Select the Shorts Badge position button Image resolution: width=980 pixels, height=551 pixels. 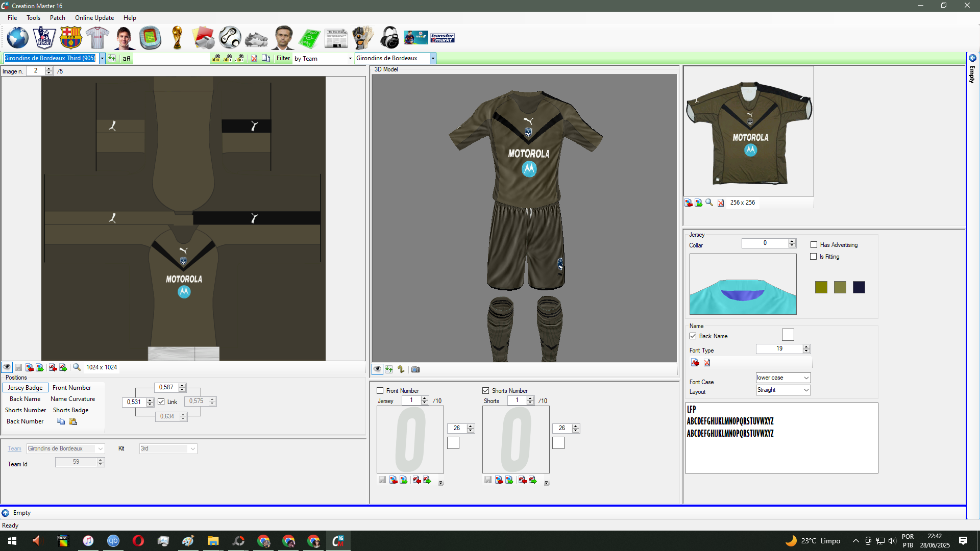[x=71, y=410]
